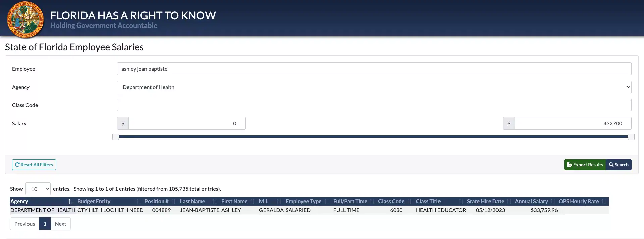
Task: Sort by OPS Hourly Rate arrows
Action: 603,201
